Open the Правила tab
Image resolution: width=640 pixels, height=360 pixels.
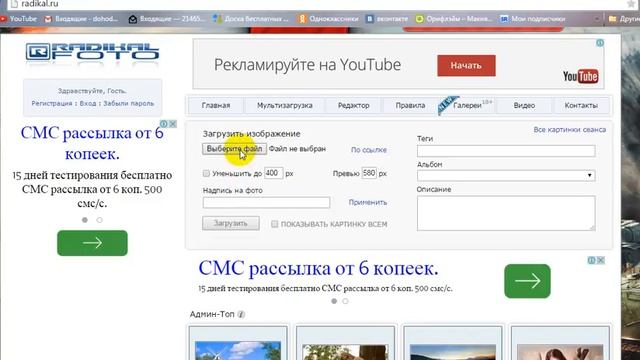click(410, 105)
